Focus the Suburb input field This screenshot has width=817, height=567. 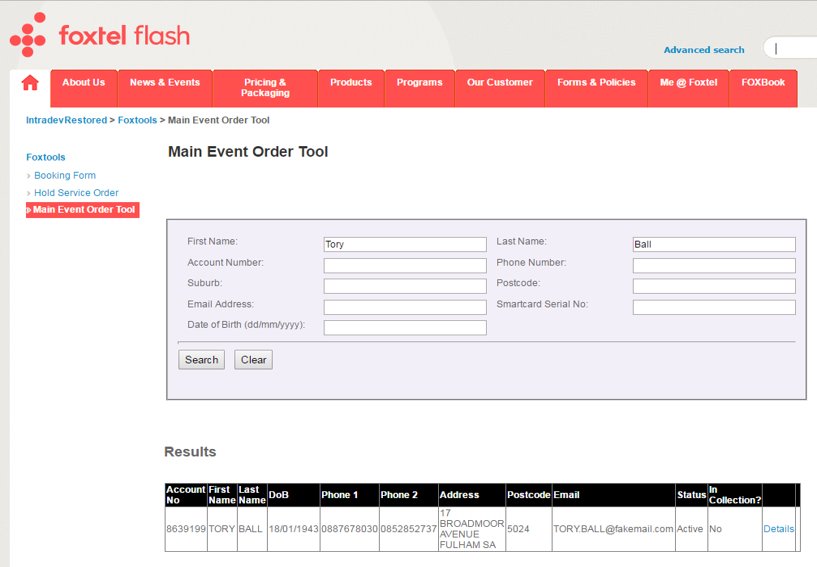click(405, 286)
